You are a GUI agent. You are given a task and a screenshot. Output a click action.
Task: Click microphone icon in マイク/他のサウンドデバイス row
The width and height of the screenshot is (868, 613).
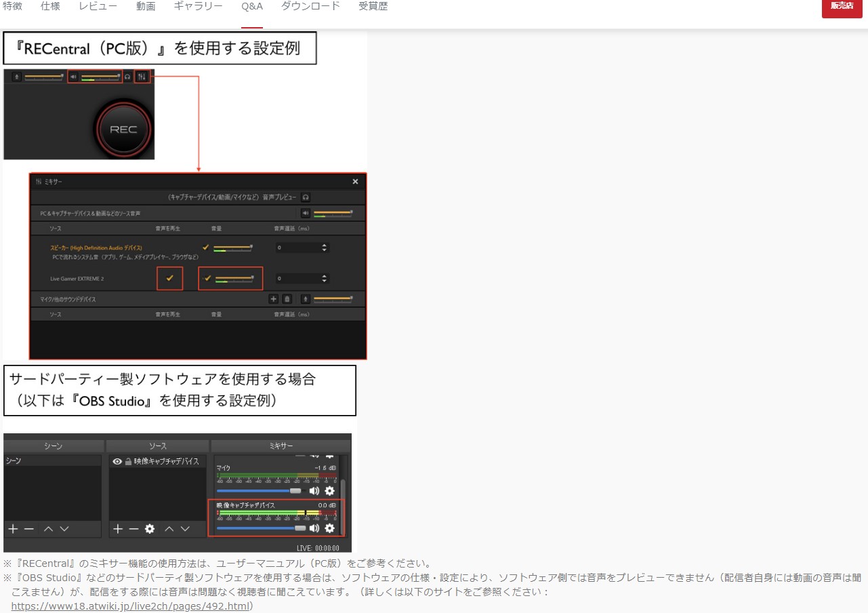tap(306, 298)
